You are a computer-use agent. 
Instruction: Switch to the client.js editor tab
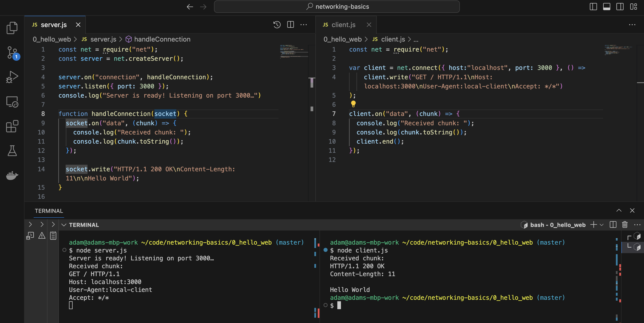(343, 25)
